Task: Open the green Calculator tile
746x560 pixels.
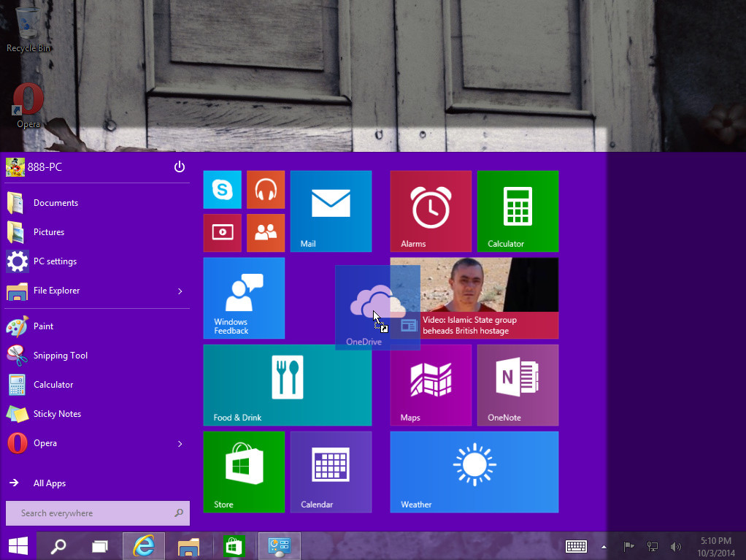Action: 518,211
